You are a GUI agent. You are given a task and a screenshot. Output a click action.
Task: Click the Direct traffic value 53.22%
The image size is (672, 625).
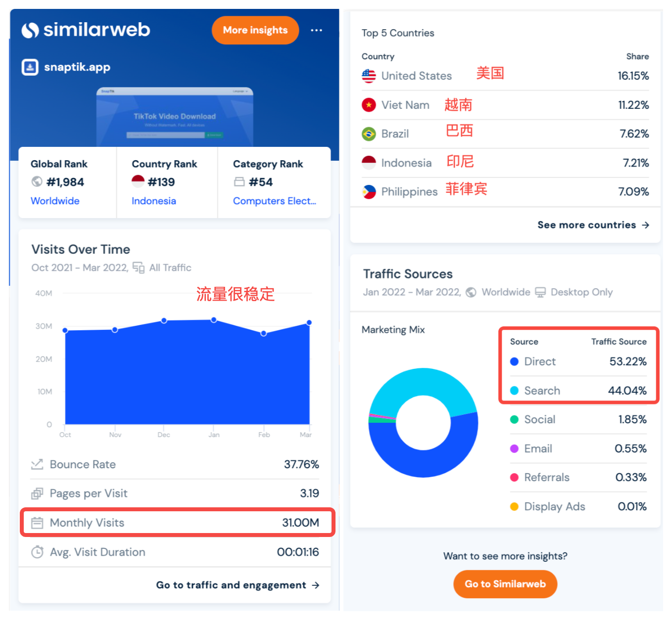pos(628,361)
